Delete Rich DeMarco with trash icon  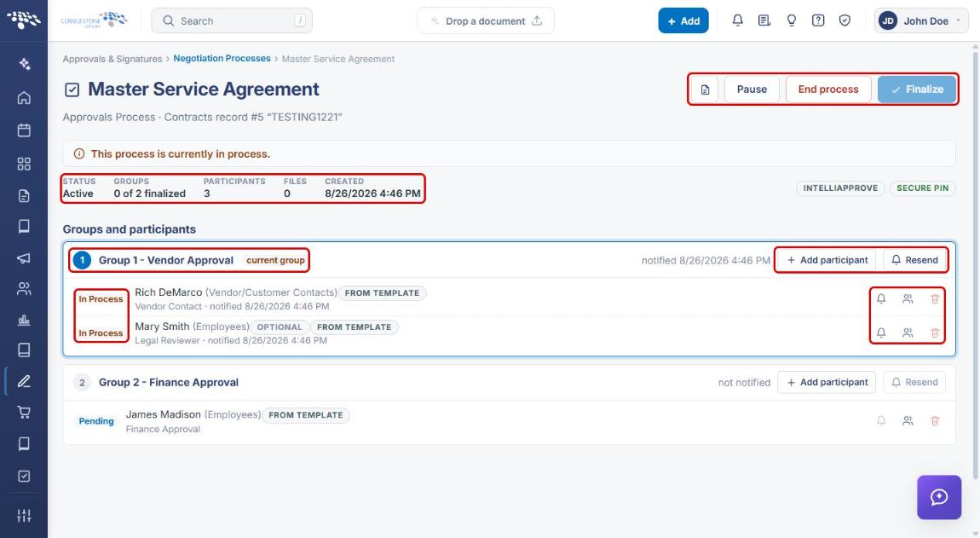pyautogui.click(x=935, y=299)
